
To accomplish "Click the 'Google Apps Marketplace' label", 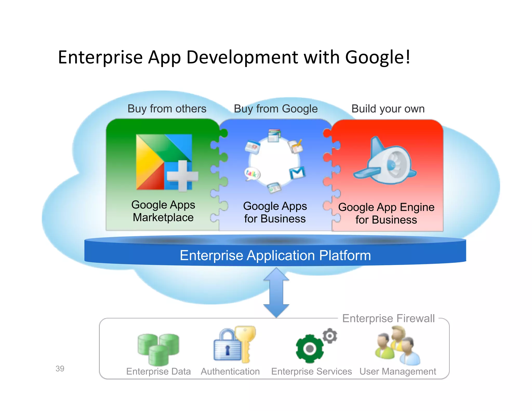I will pos(163,211).
